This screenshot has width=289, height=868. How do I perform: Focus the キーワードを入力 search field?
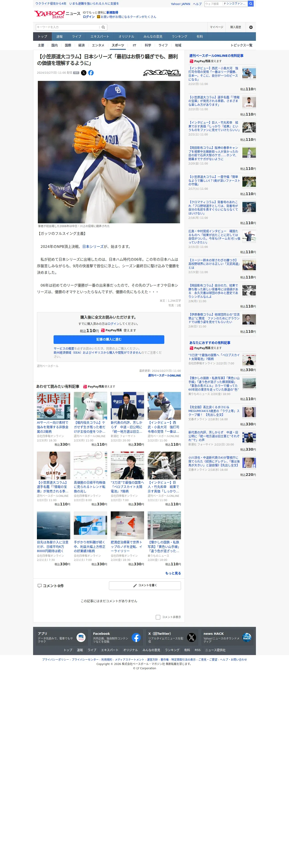pos(68,27)
